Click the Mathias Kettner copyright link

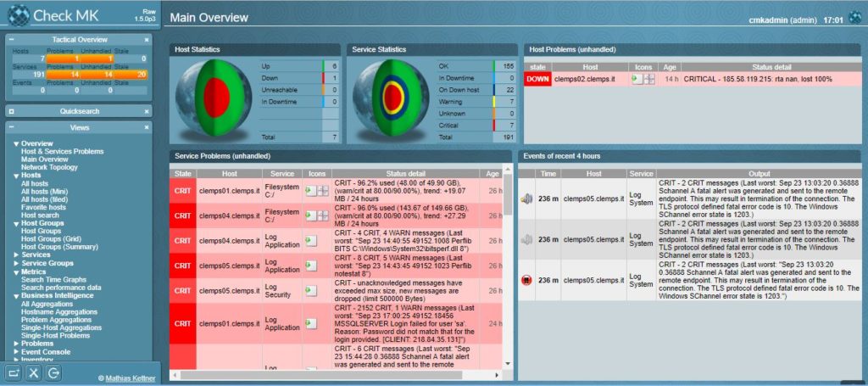point(131,379)
